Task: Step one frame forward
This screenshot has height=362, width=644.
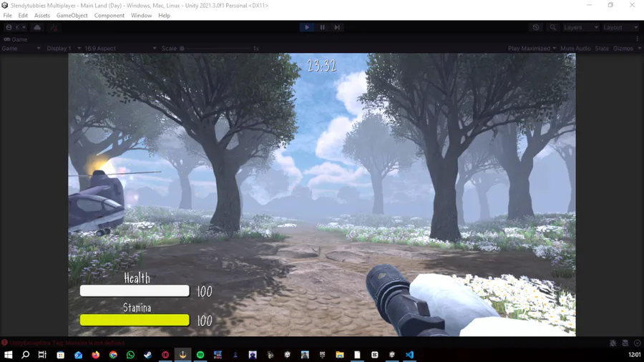Action: tap(337, 27)
